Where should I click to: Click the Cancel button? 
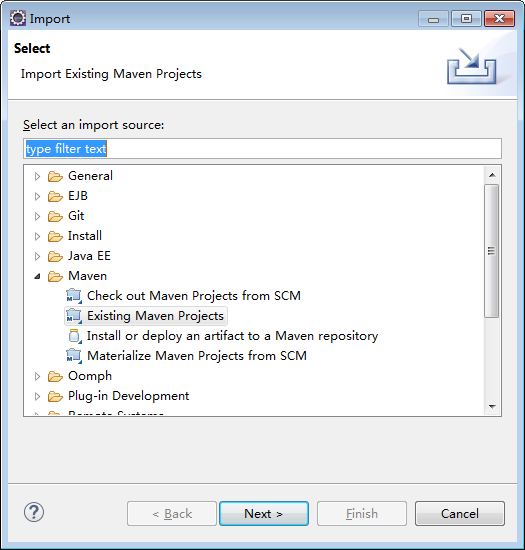(459, 514)
